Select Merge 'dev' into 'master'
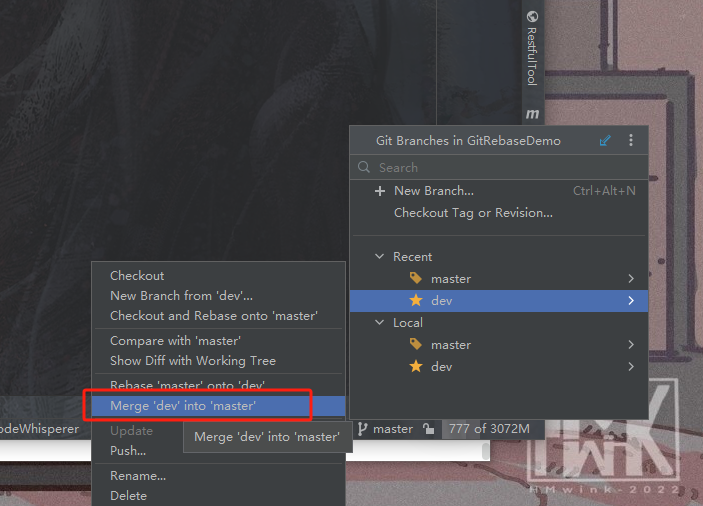This screenshot has width=703, height=506. [x=183, y=406]
